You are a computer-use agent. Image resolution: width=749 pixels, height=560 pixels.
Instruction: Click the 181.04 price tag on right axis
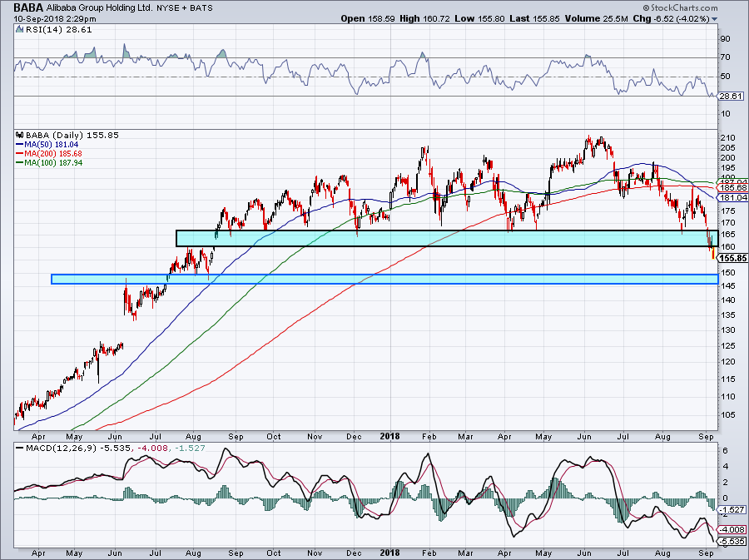click(734, 198)
